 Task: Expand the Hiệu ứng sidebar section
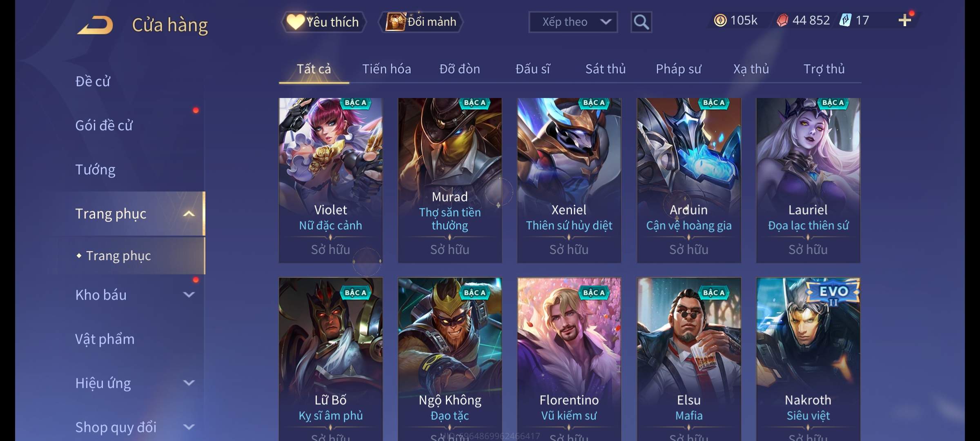(x=189, y=383)
